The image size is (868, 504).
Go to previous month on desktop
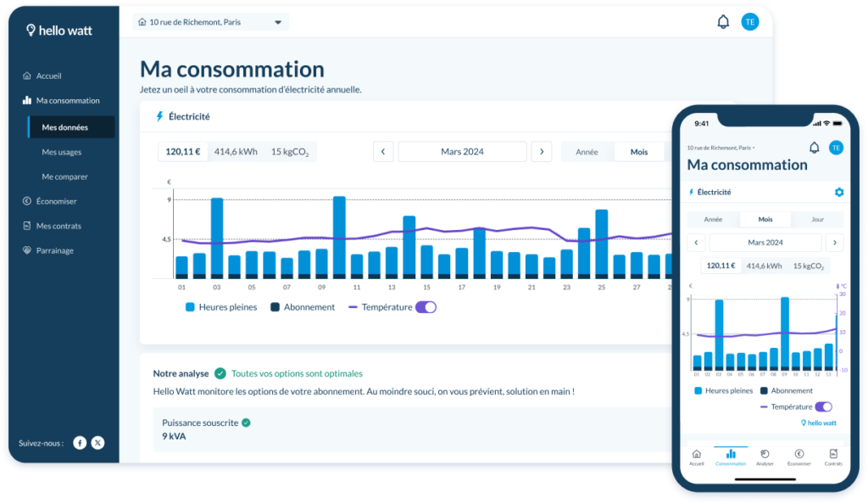(383, 152)
